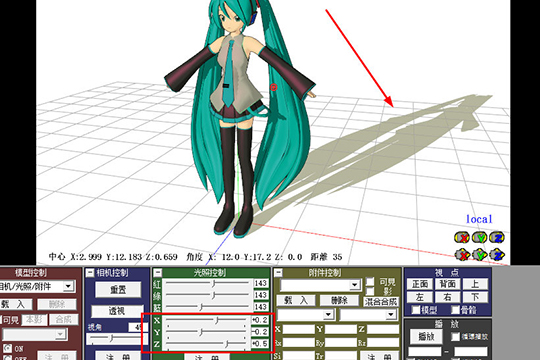
Task: Toggle the blue 'local' coordinate label
Action: click(479, 219)
